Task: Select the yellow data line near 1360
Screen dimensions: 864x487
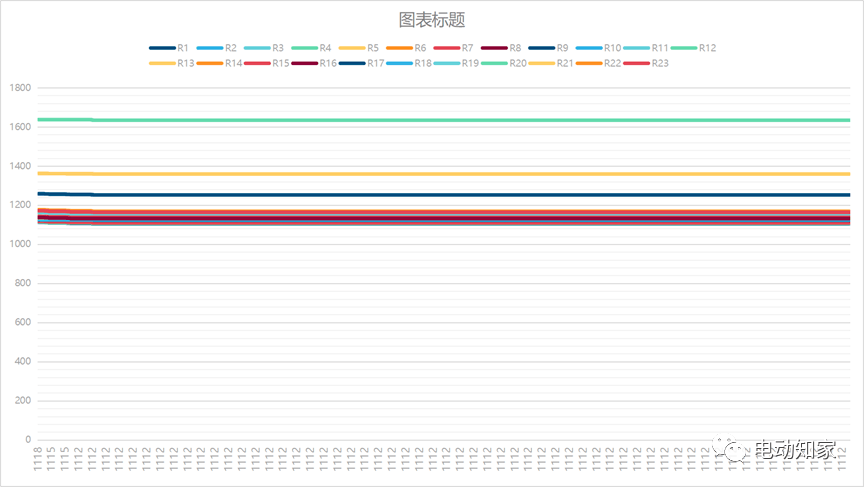Action: (444, 174)
